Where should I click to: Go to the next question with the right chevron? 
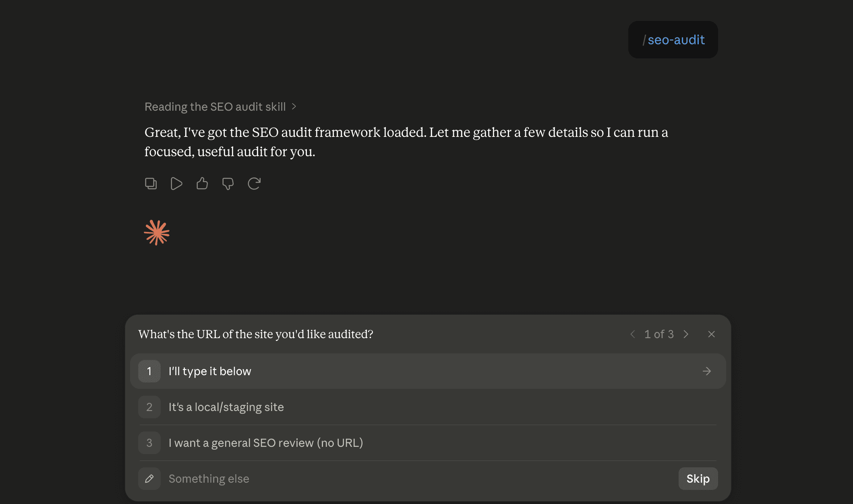tap(686, 334)
